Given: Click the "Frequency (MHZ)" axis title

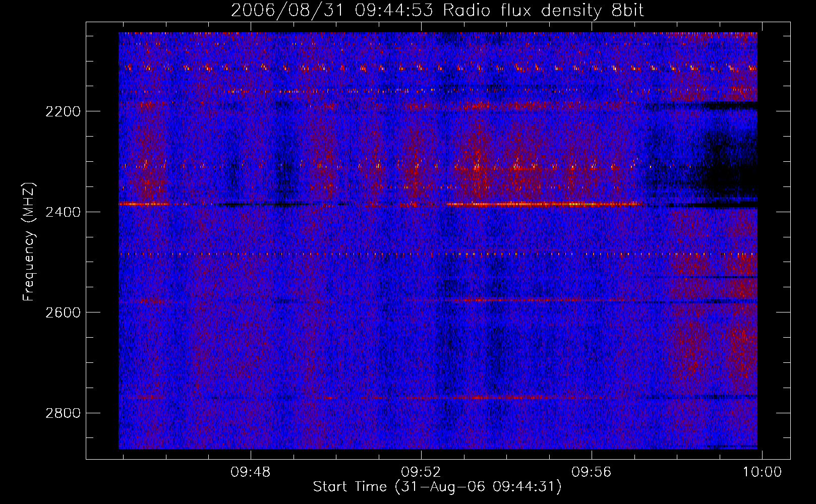Looking at the screenshot, I should 29,242.
